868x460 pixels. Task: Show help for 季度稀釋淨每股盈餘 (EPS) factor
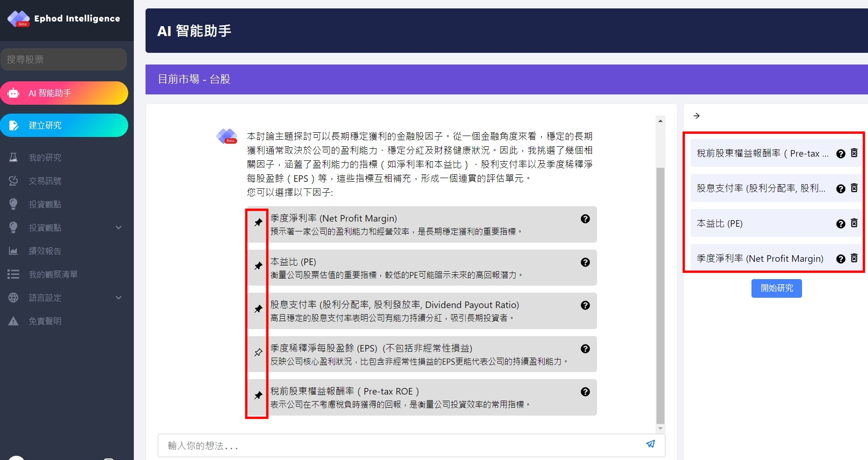coord(585,349)
